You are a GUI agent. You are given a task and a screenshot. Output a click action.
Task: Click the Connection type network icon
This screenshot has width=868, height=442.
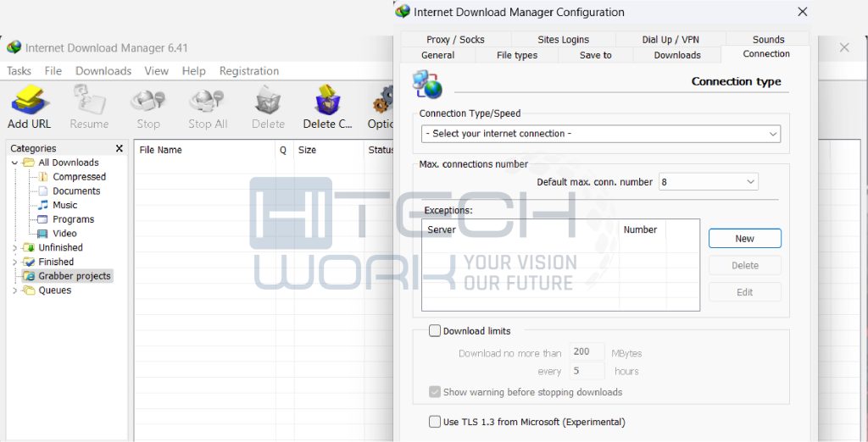click(427, 84)
